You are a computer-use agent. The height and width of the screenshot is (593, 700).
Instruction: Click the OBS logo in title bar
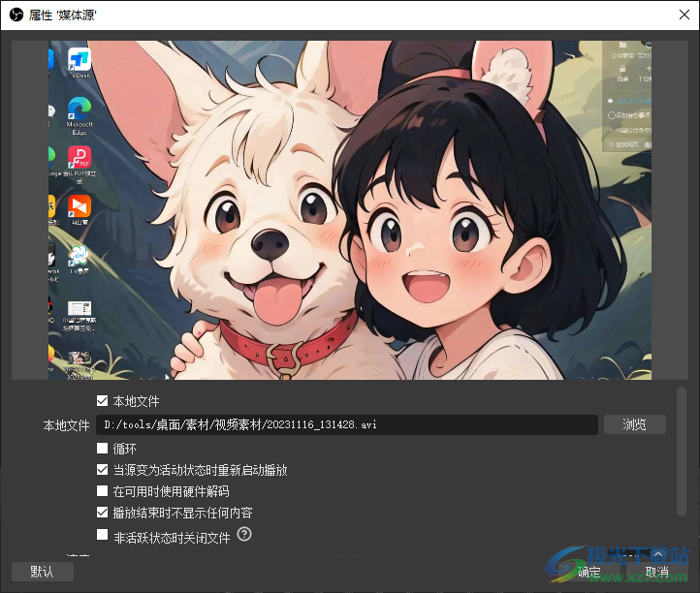(x=16, y=15)
